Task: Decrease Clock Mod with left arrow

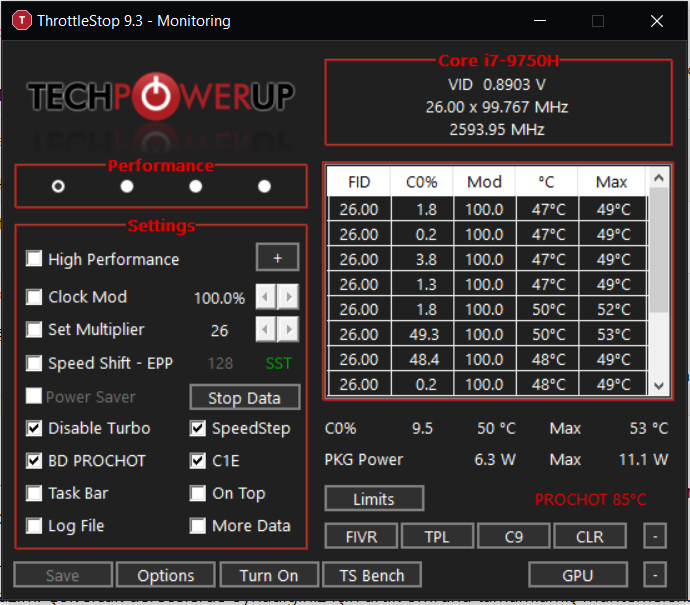Action: (266, 297)
